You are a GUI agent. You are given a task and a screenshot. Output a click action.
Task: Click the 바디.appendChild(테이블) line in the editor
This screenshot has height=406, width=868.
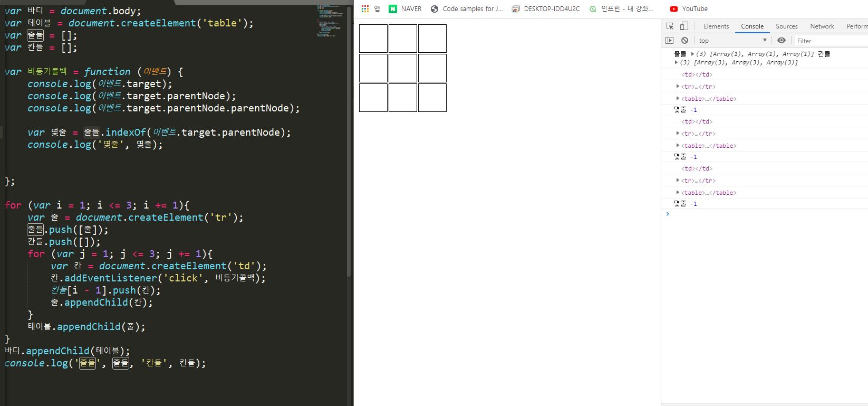coord(67,351)
